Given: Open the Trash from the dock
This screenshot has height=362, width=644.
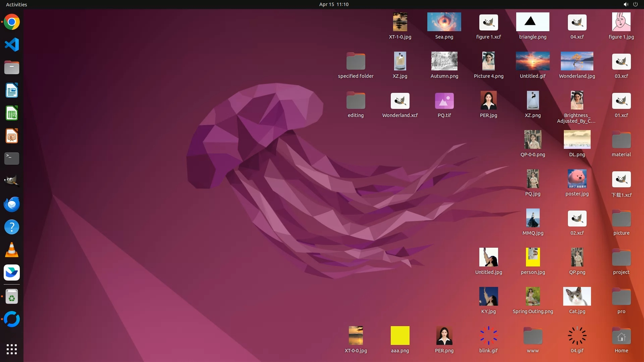Looking at the screenshot, I should (12, 297).
